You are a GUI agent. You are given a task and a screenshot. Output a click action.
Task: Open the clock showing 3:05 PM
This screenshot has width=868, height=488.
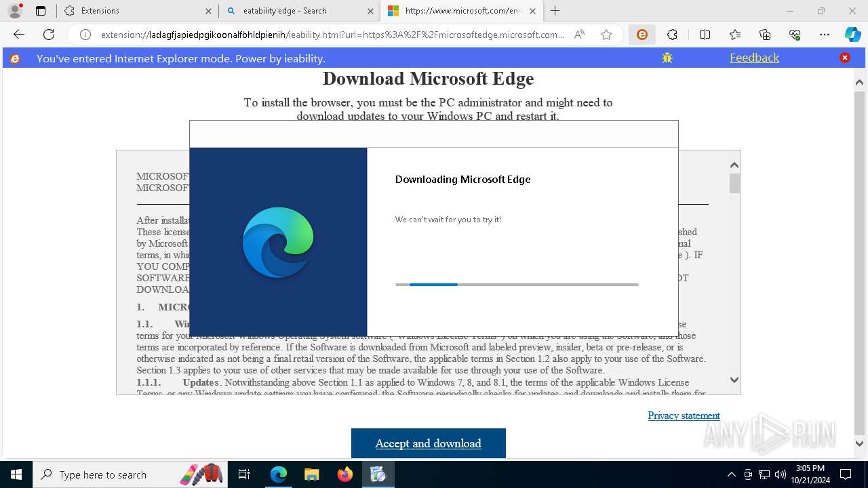click(810, 474)
